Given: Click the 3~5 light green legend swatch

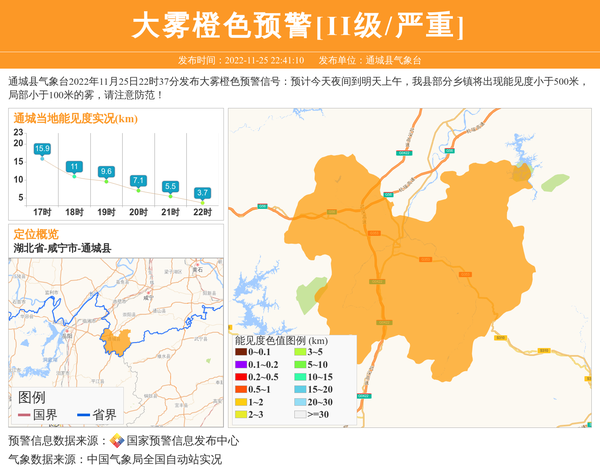Looking at the screenshot, I should point(300,352).
